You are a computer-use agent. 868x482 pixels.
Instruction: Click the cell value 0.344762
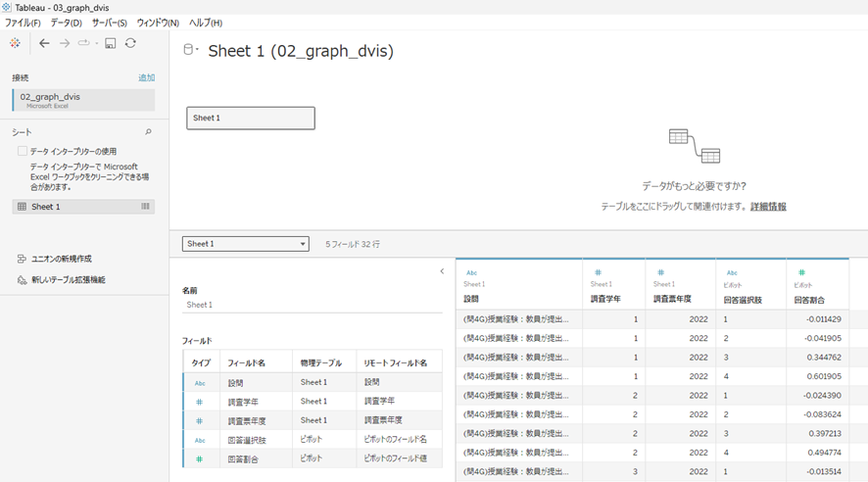[824, 358]
